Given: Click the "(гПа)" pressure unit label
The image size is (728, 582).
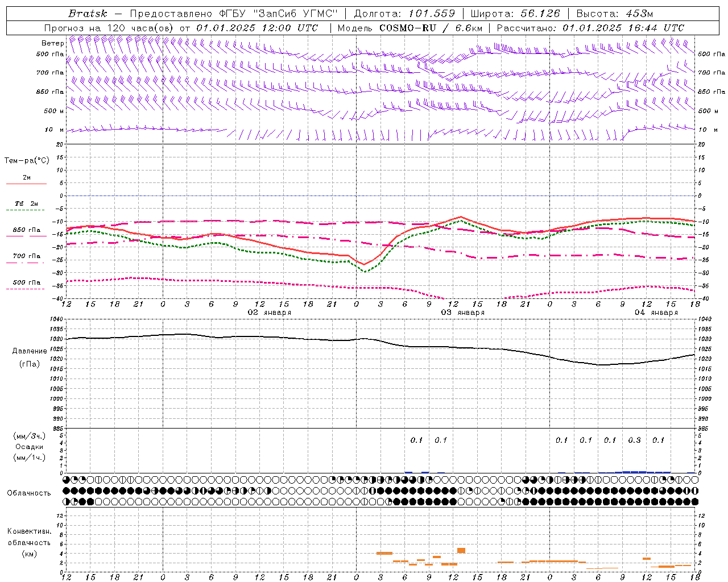Looking at the screenshot, I should (x=30, y=364).
